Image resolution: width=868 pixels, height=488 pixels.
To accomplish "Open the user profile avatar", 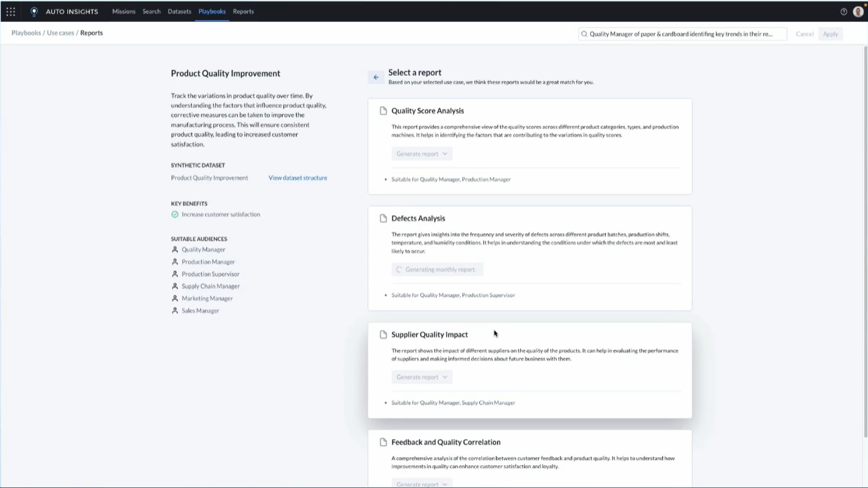I will 858,12.
